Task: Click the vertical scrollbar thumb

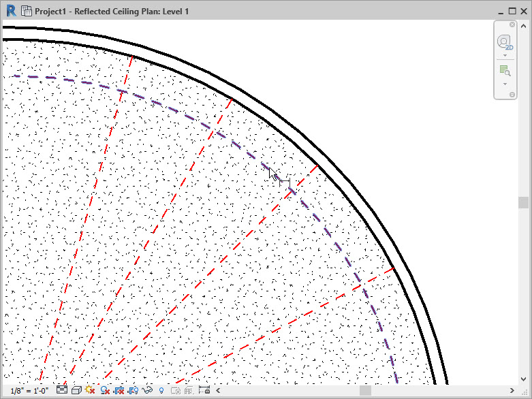Action: pyautogui.click(x=523, y=202)
